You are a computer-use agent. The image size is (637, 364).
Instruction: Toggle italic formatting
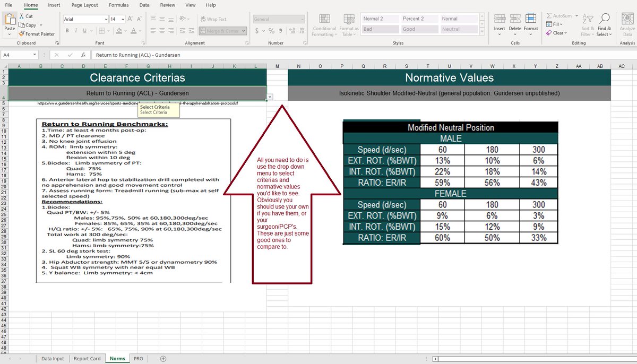coord(75,31)
